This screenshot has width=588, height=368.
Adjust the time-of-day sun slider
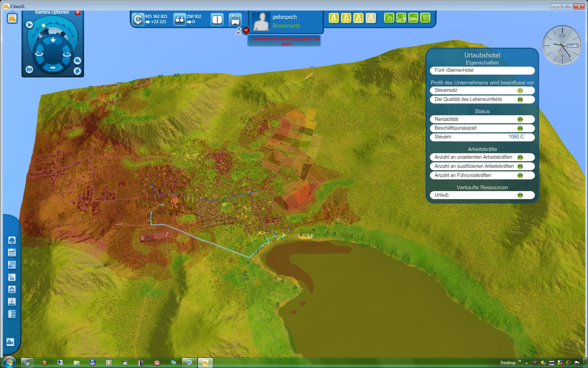click(x=43, y=25)
